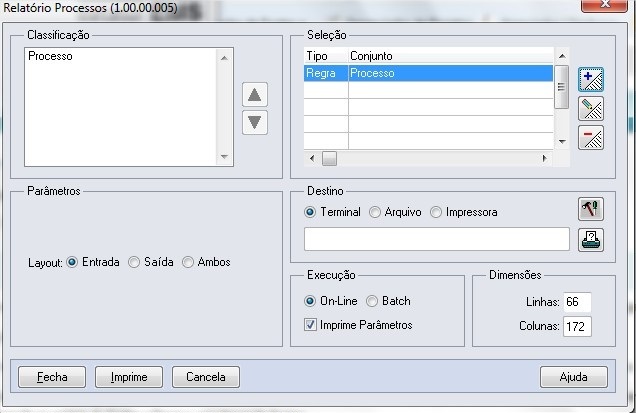The image size is (636, 413).
Task: Select the Processo cell in Seleção table
Action: 451,73
